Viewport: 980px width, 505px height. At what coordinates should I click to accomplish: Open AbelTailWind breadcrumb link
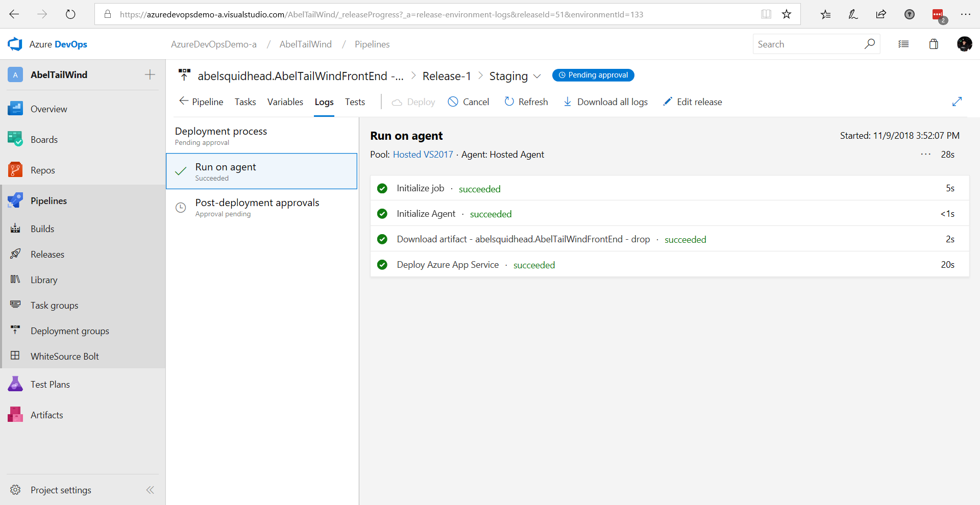click(x=305, y=44)
